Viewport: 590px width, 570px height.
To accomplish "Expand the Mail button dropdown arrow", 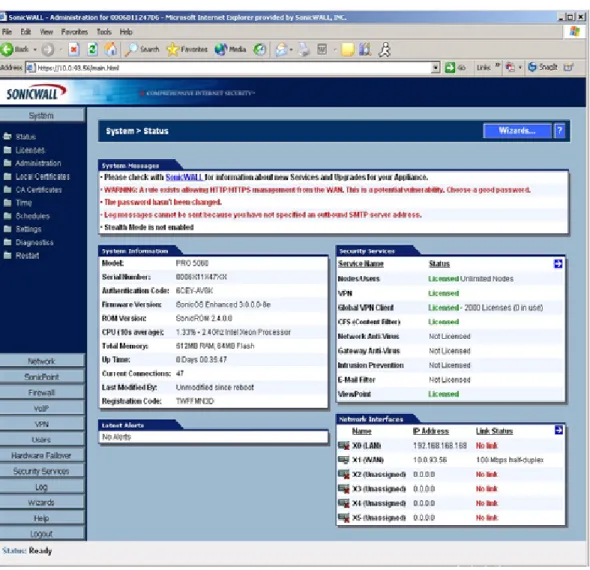I will [x=291, y=49].
